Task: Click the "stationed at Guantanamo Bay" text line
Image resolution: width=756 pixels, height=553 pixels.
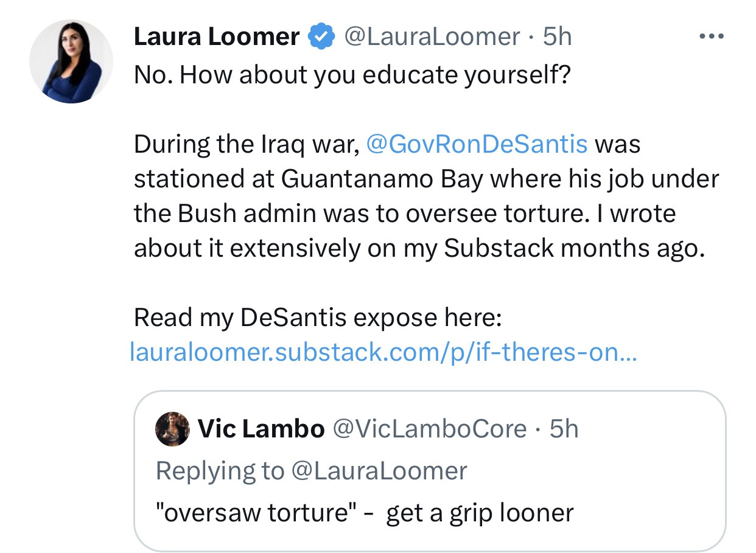Action: coord(426,179)
